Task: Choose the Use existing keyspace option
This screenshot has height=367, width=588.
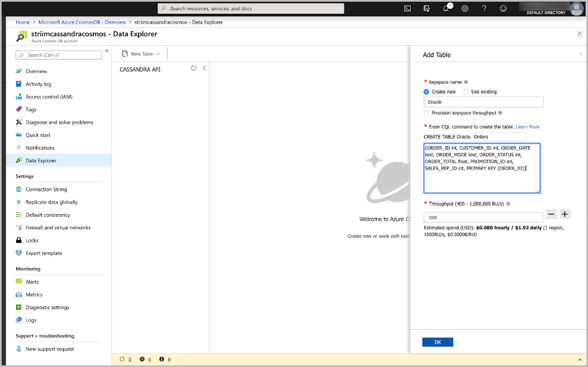Action: (465, 92)
